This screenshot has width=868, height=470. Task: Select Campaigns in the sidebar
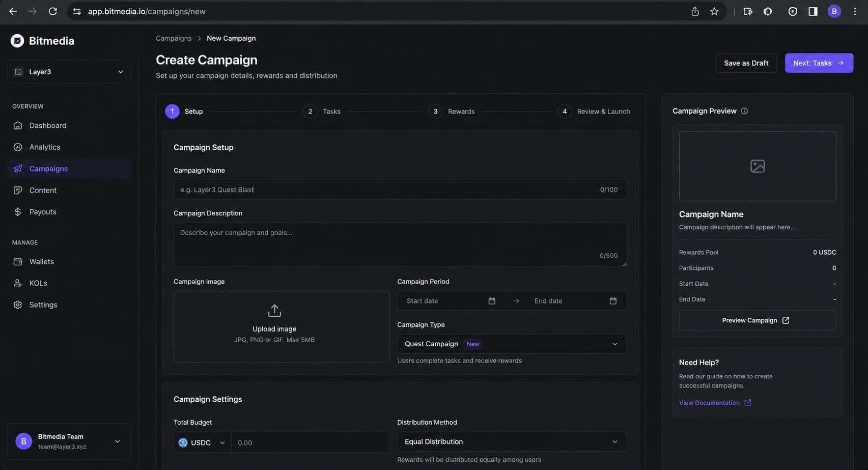(x=69, y=169)
